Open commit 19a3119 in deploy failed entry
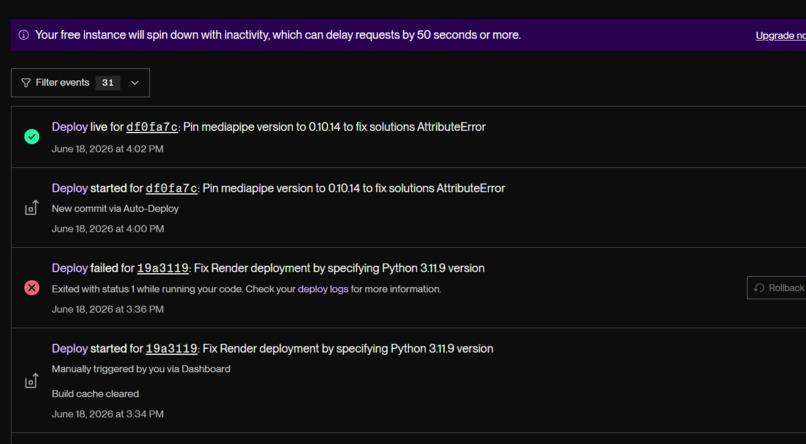 point(163,268)
